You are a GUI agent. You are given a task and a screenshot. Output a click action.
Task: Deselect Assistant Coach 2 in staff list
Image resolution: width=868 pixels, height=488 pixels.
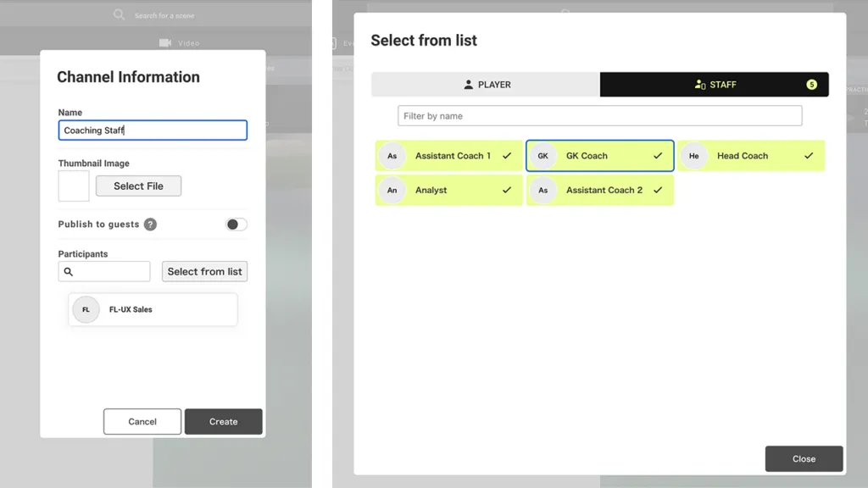pos(600,191)
